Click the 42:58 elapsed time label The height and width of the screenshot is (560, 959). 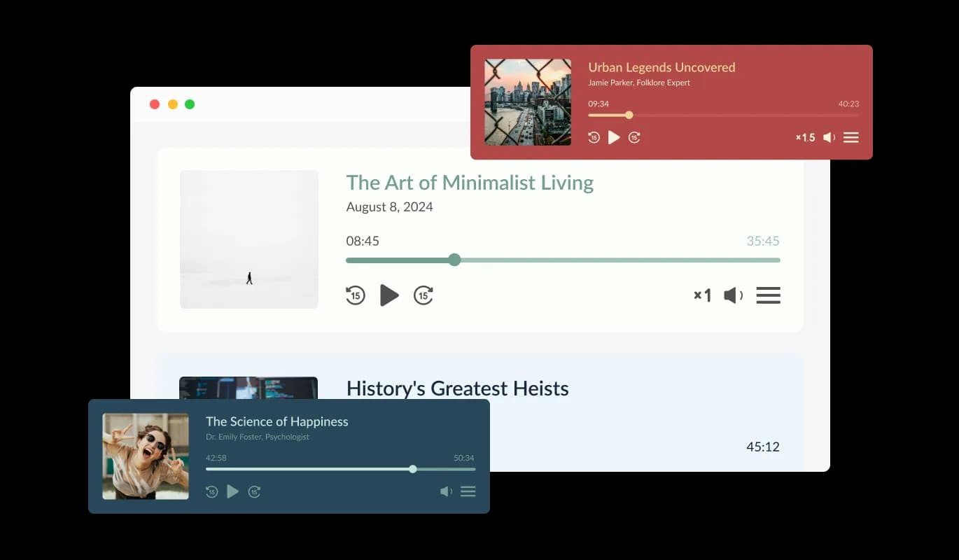(x=216, y=458)
